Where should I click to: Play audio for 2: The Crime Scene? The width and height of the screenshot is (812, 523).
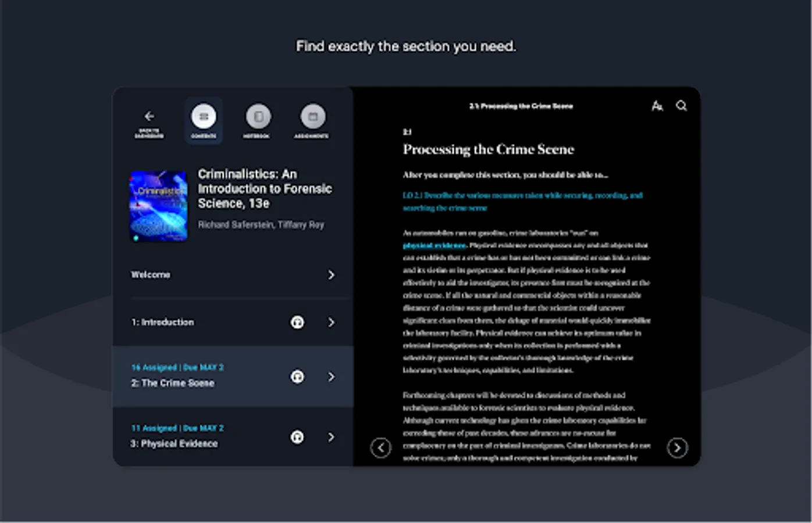coord(297,377)
